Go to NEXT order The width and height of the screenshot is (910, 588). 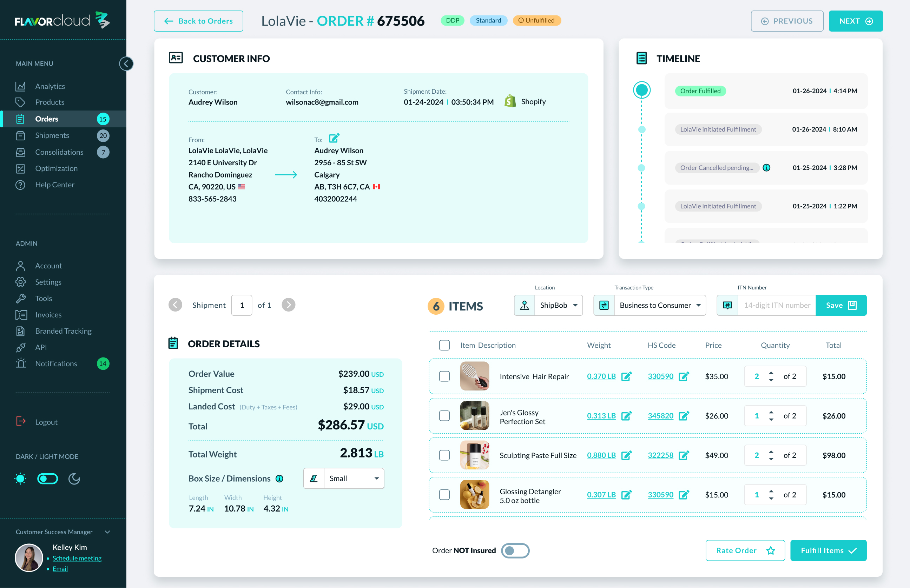point(855,21)
